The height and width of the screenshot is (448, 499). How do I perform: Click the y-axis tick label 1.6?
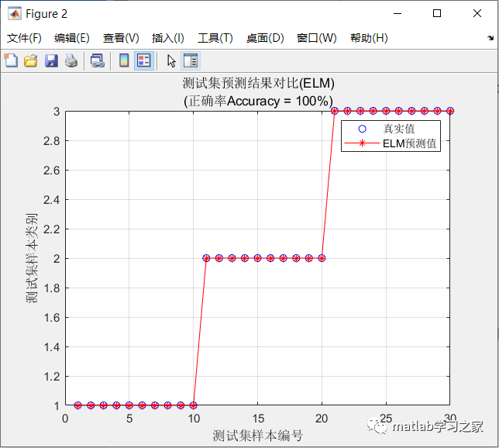coord(52,318)
